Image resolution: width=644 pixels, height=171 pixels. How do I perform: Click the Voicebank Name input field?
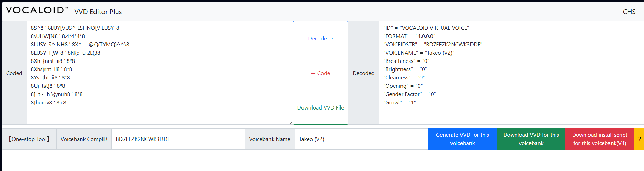tap(361, 139)
